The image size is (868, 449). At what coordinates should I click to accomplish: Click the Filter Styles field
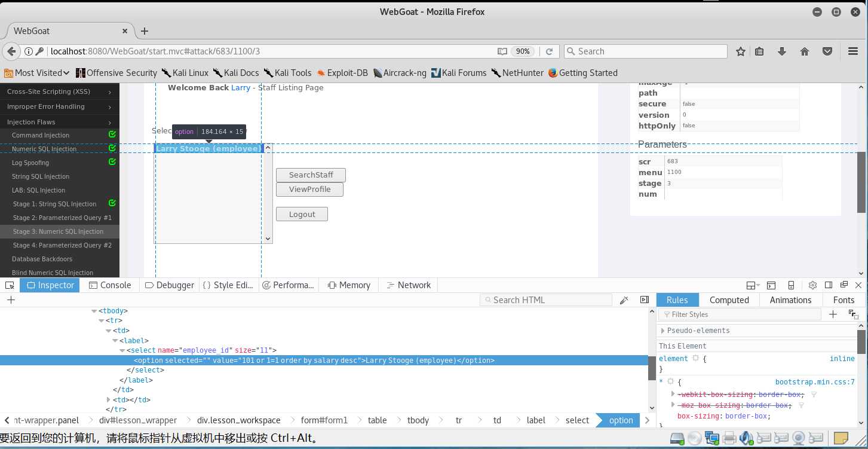740,314
